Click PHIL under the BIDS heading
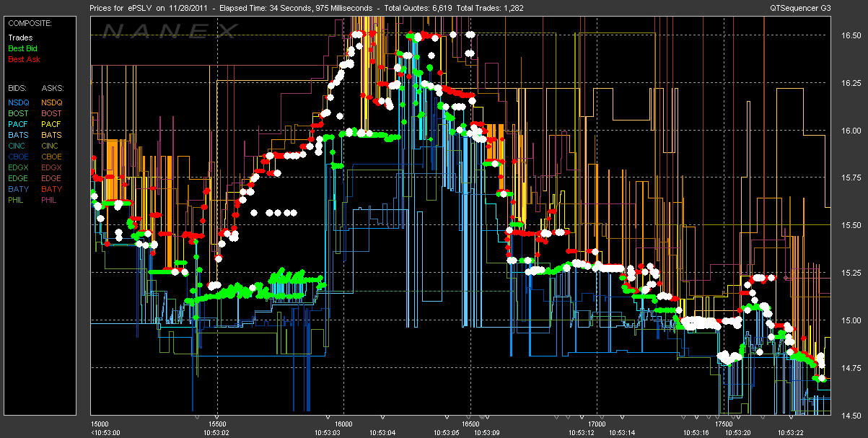 point(17,200)
